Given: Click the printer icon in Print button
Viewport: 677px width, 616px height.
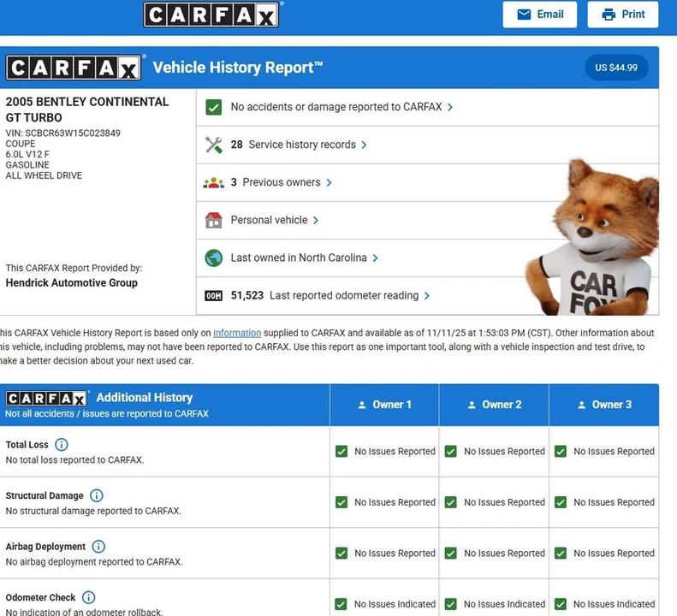Looking at the screenshot, I should tap(609, 15).
